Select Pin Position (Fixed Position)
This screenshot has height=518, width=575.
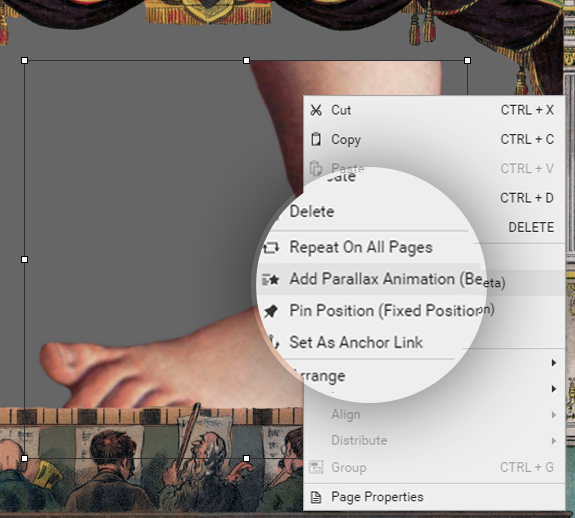(x=392, y=311)
